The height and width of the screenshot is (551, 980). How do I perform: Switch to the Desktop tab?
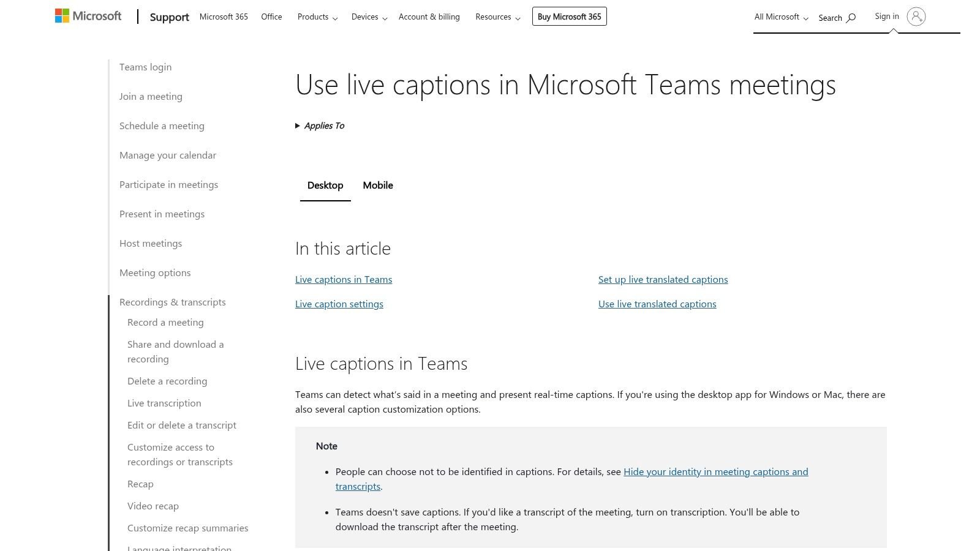point(325,186)
